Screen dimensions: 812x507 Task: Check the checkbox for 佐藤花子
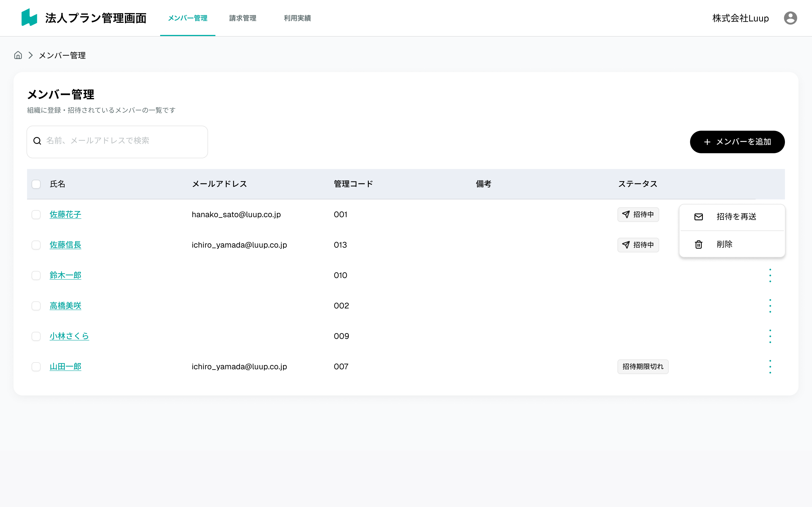36,215
